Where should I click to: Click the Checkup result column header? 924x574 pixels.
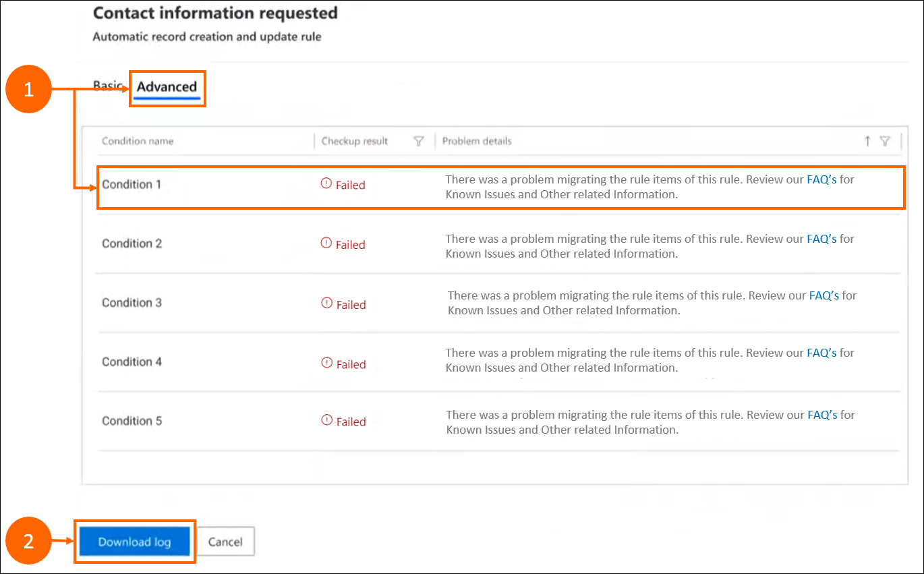click(x=355, y=141)
